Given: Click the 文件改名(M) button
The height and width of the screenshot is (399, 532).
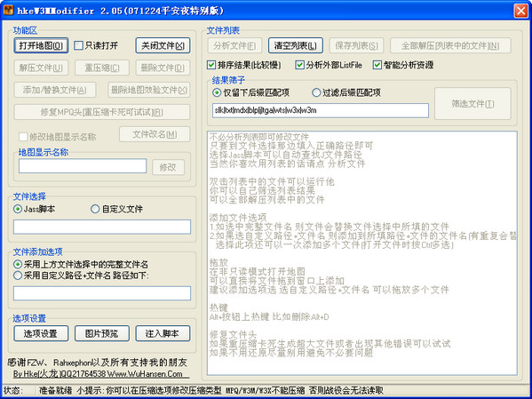Looking at the screenshot, I should pos(155,134).
